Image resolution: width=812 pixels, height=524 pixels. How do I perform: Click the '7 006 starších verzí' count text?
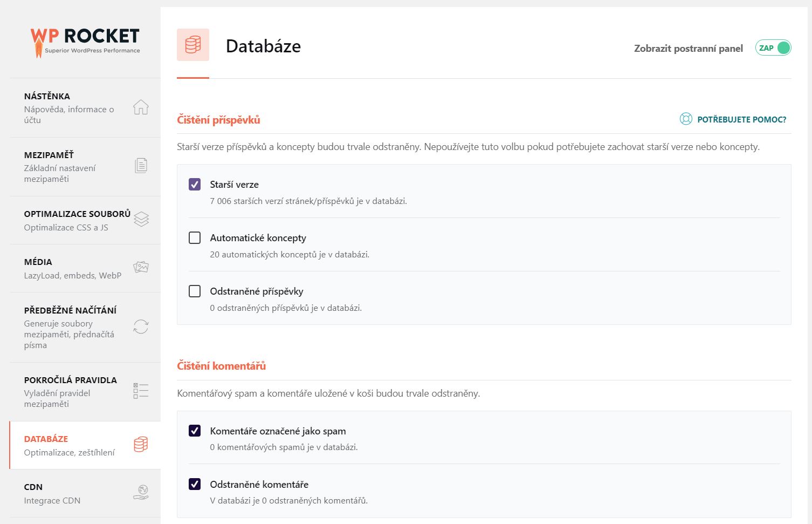[x=308, y=201]
